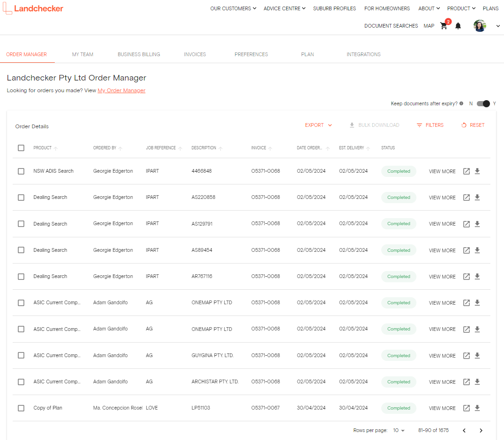504x440 pixels.
Task: Switch to the Business Billing tab
Action: point(139,54)
